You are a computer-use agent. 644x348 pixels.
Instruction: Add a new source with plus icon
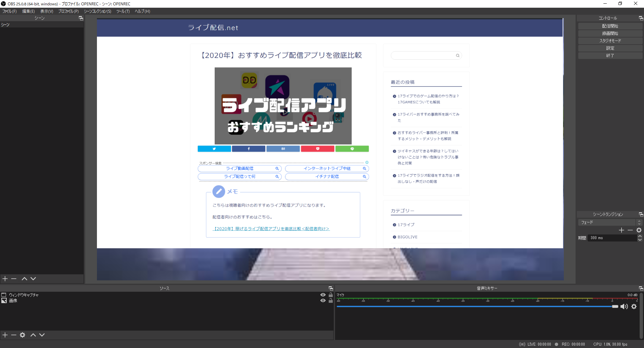[5, 335]
